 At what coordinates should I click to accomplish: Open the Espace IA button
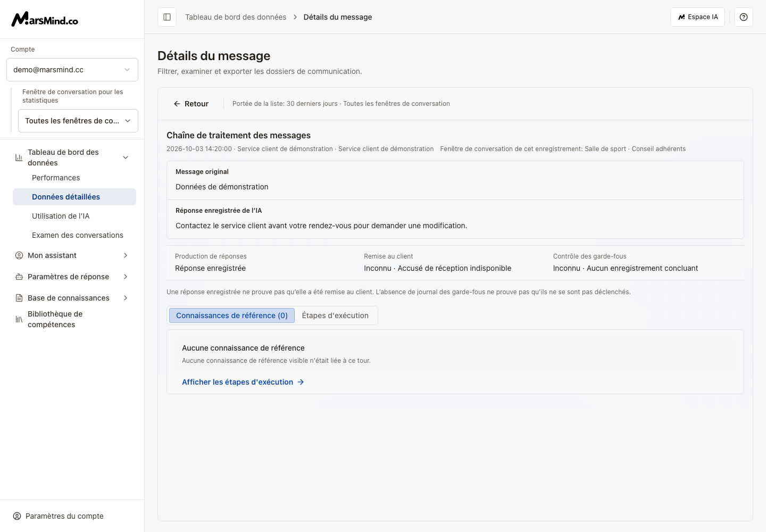697,17
